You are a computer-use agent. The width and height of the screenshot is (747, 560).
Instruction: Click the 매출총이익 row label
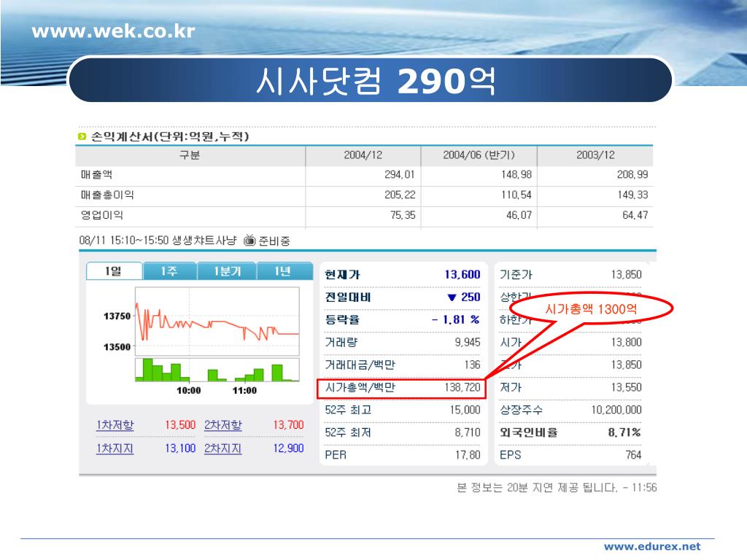click(x=107, y=195)
